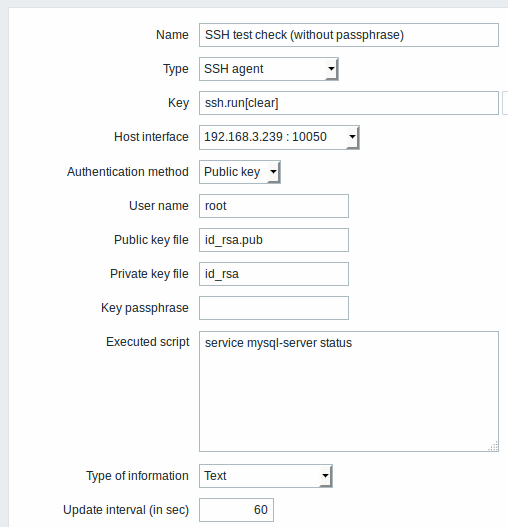Expand the Host interface dropdown
Viewport: 508px width, 527px height.
pos(279,137)
